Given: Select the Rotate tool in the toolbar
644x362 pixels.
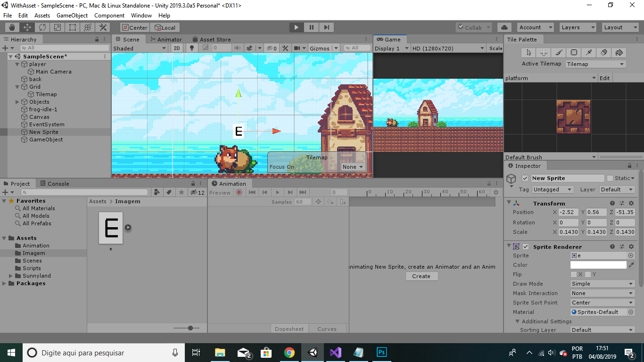Looking at the screenshot, I should coord(42,27).
